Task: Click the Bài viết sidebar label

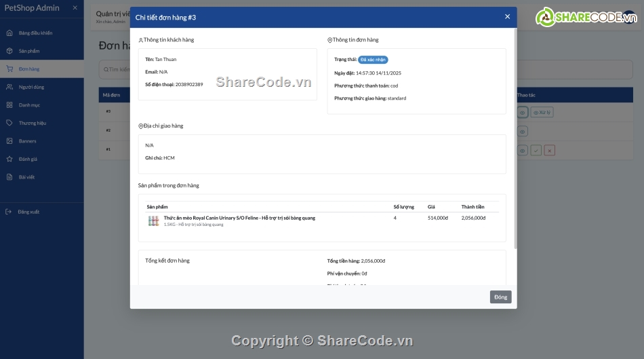Action: (x=26, y=177)
